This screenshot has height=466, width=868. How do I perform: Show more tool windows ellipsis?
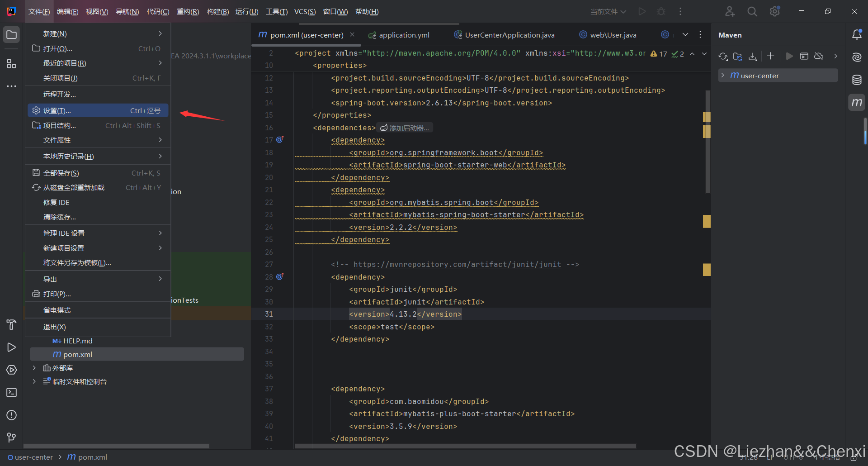coord(12,86)
